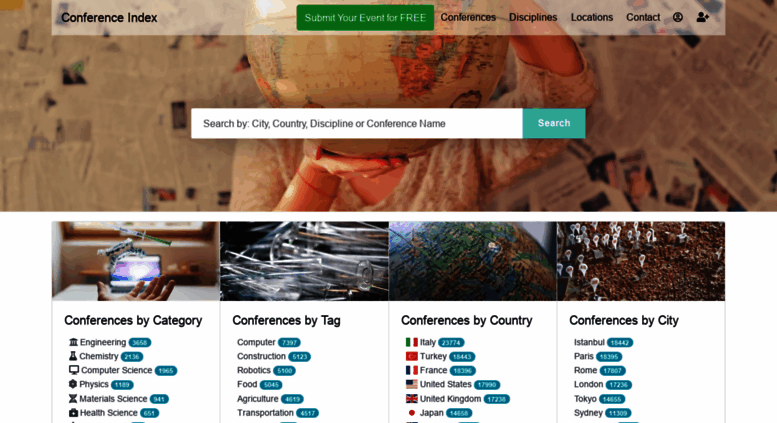Select the Engineering category building icon
Viewport: 777px width, 423px height.
(73, 342)
